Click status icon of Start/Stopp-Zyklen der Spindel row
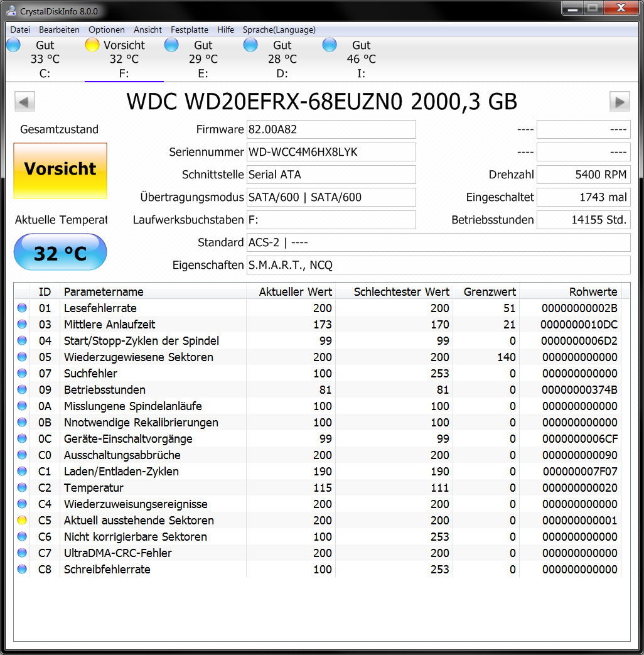Screen dimensions: 644x655 click(x=22, y=340)
